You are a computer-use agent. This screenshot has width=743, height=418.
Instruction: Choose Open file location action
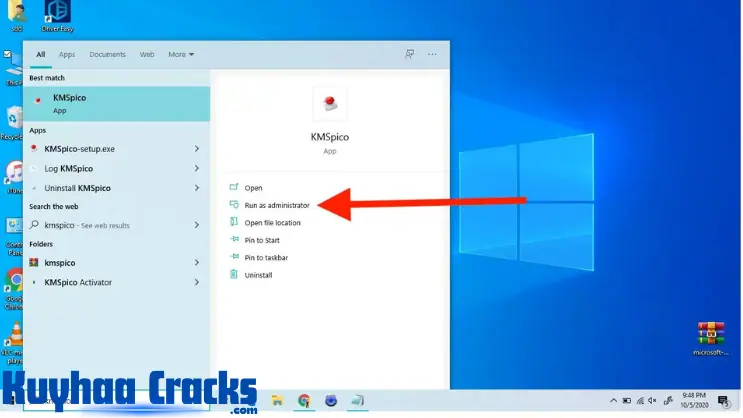point(272,223)
